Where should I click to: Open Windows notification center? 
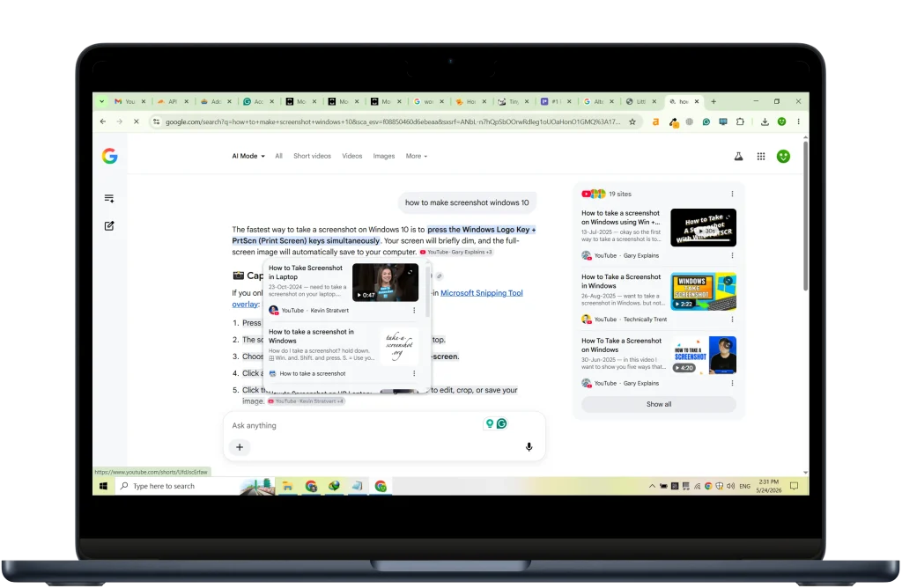coord(794,486)
